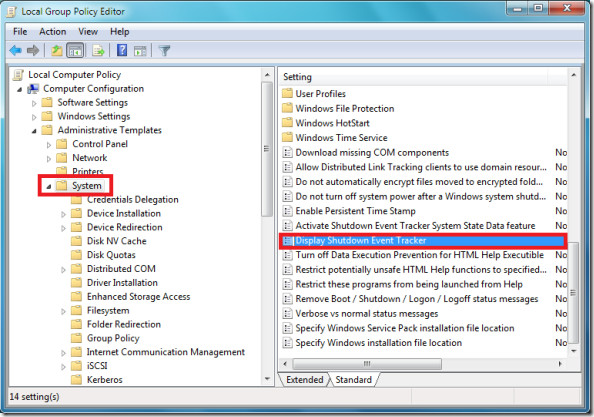
Task: Expand the Device Installation node
Action: pos(64,214)
